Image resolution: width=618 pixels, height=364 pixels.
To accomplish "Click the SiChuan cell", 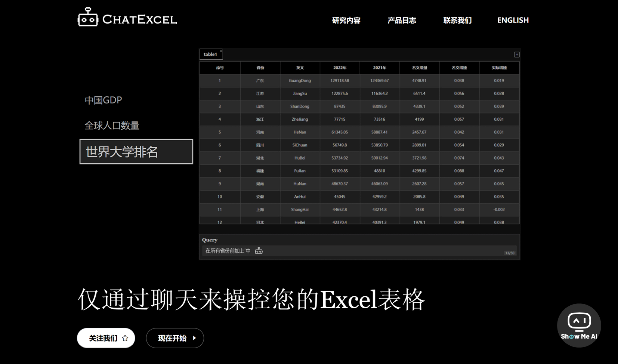I will 300,145.
